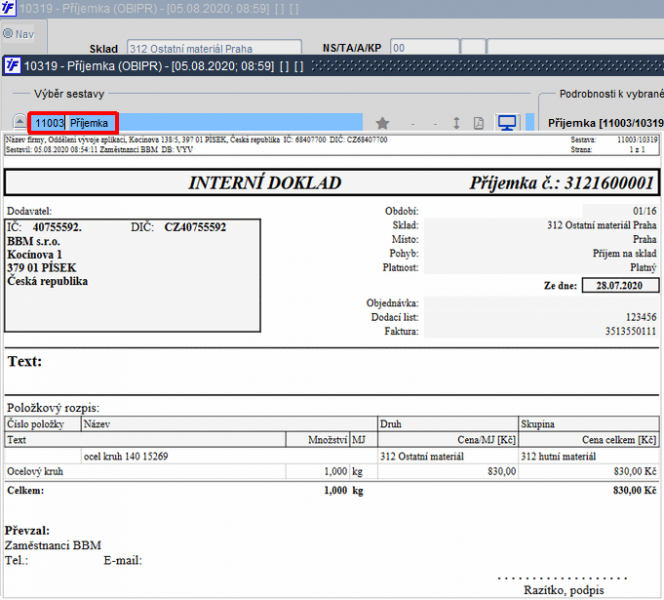
Task: Click the INTERNÍ DOKLAD title
Action: pos(265,183)
